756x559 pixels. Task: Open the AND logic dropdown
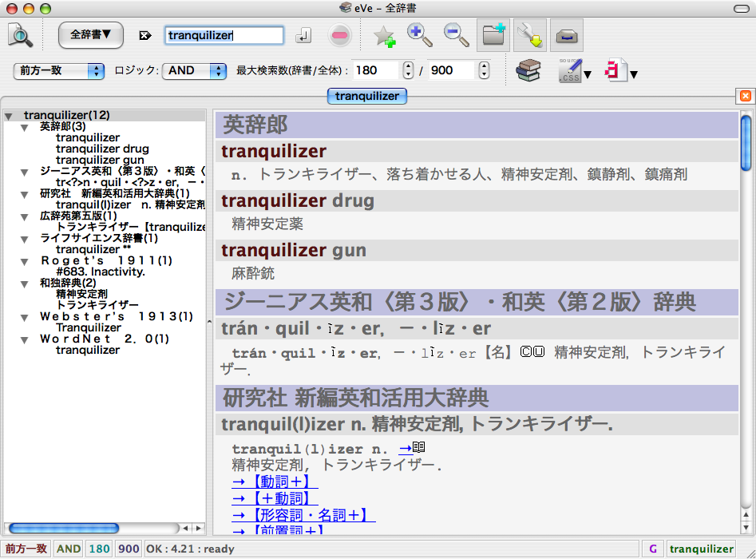(x=194, y=71)
